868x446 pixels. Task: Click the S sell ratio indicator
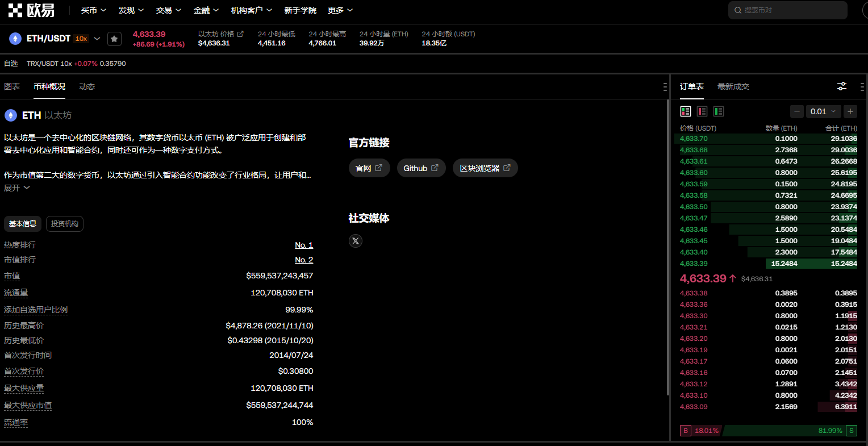point(852,431)
